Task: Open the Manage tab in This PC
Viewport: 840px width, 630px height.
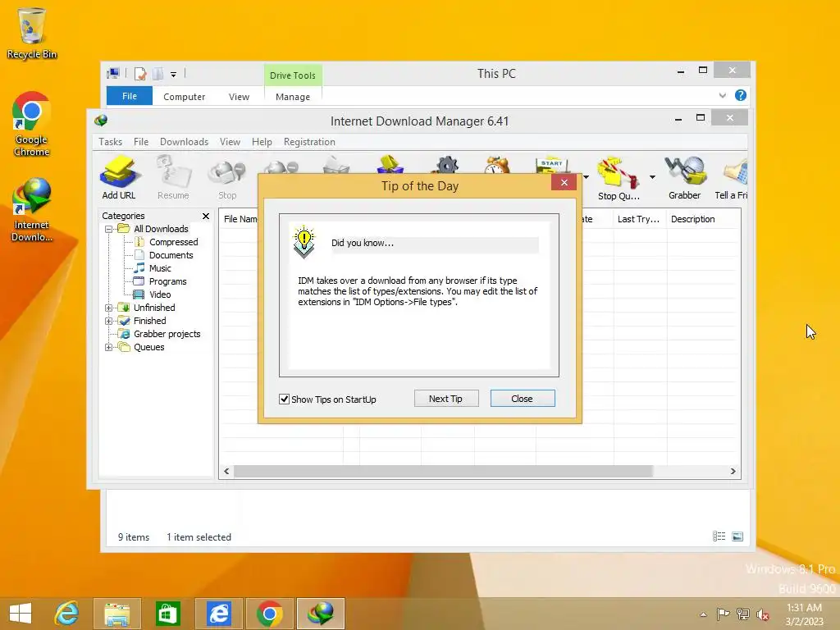Action: coord(293,97)
